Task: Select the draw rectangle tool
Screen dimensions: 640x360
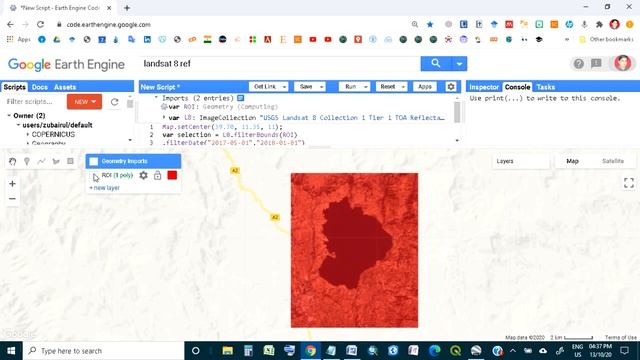Action: [x=70, y=162]
